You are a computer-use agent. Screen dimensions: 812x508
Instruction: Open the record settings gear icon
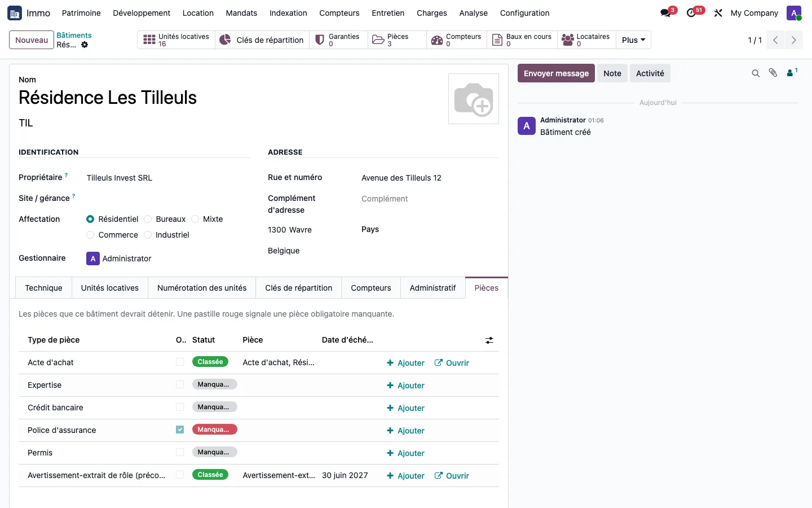tap(85, 45)
